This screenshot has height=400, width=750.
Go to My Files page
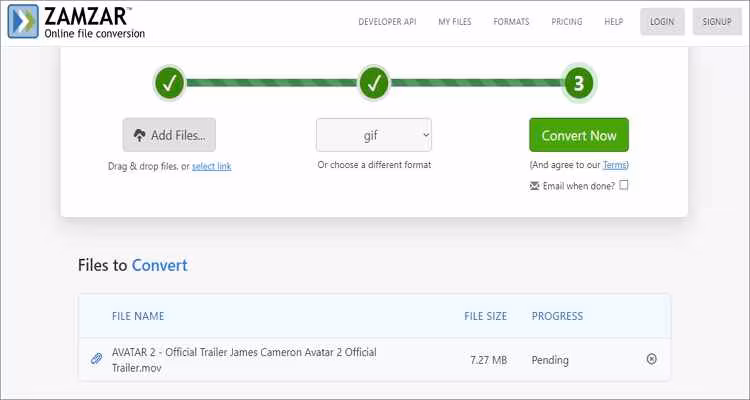coord(455,21)
